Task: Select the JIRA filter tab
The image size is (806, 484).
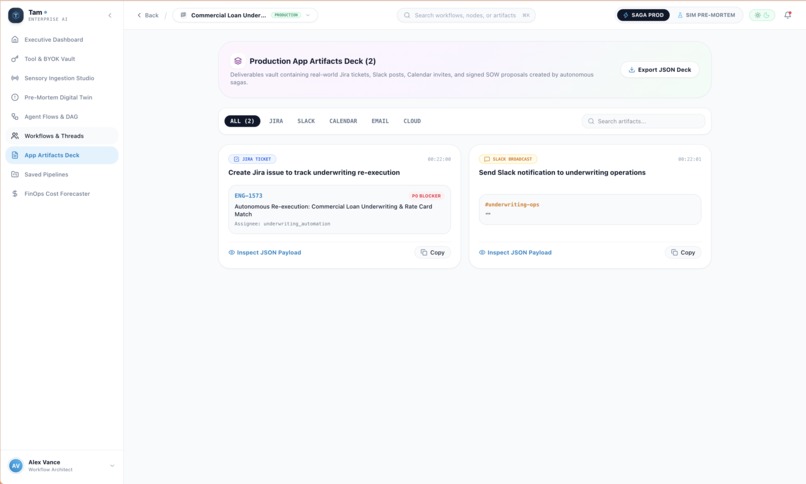Action: pyautogui.click(x=276, y=121)
